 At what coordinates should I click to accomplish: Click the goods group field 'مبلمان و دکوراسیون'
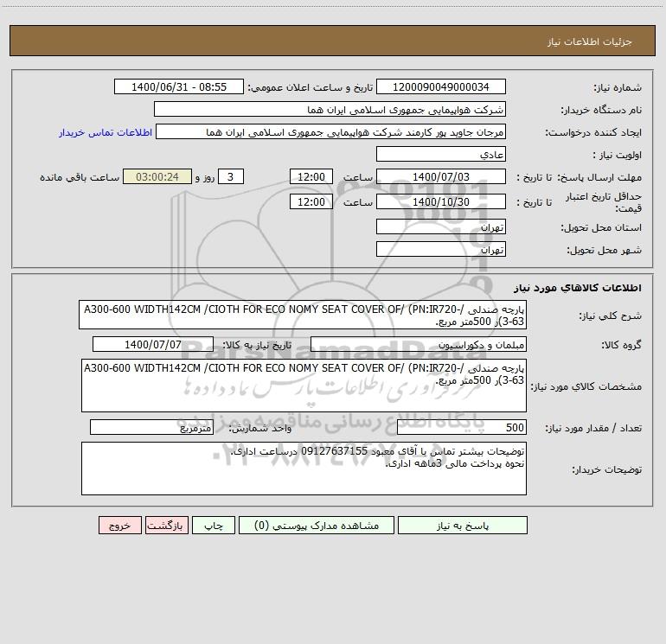[x=419, y=344]
